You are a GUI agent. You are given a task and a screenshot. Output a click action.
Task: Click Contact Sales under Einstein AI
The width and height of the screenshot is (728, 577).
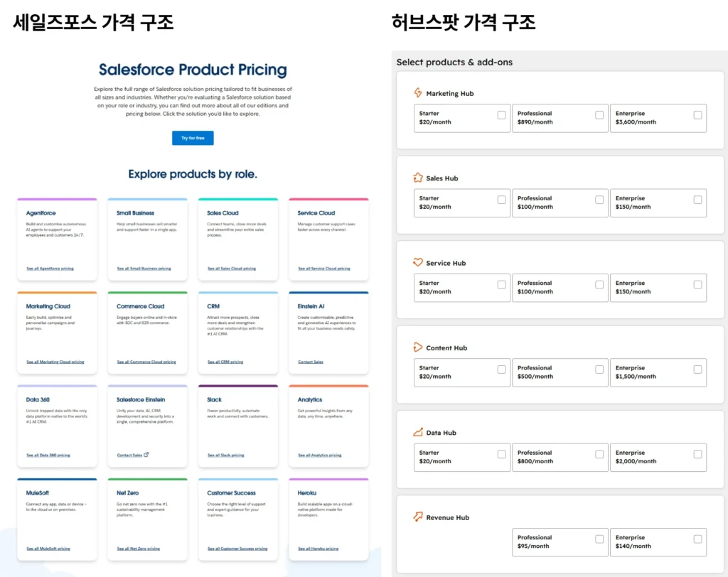tap(311, 362)
